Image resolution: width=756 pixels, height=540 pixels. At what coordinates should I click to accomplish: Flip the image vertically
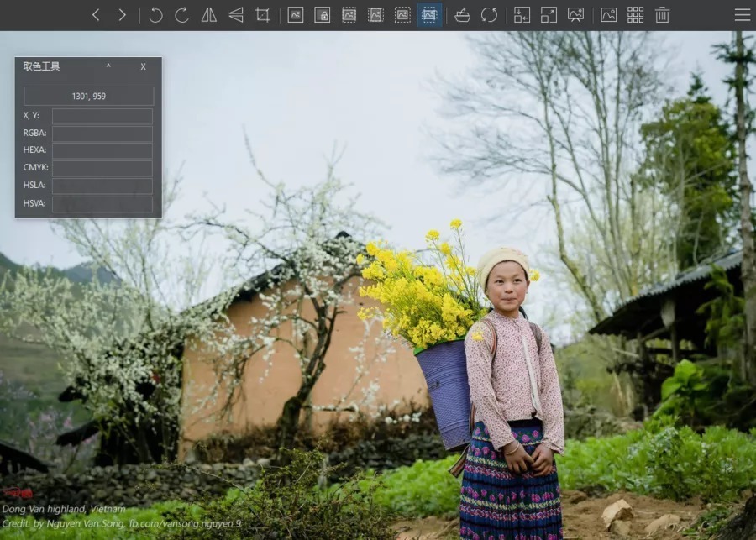click(236, 15)
